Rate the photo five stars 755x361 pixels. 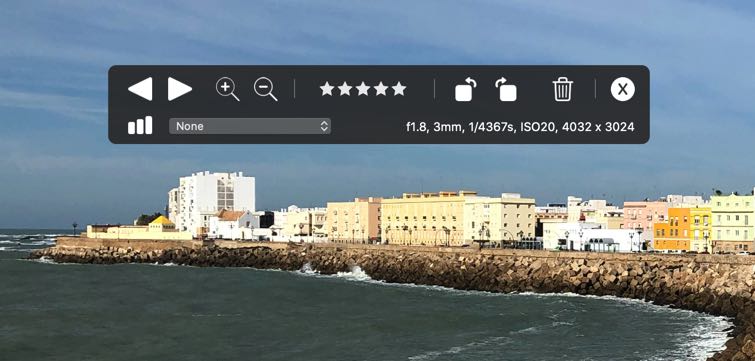pos(399,89)
